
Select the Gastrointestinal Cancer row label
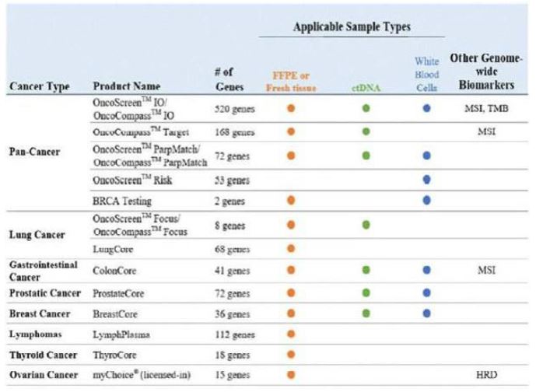coord(44,270)
